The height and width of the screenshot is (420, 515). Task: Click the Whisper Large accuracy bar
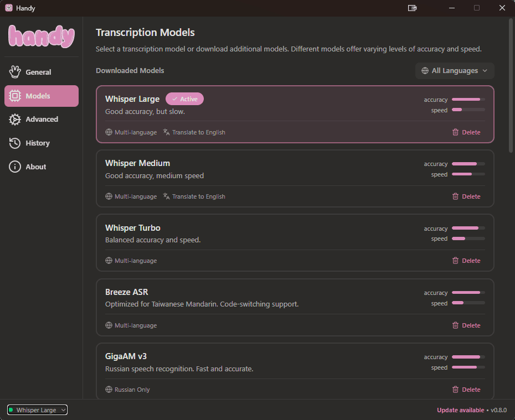[x=468, y=100]
